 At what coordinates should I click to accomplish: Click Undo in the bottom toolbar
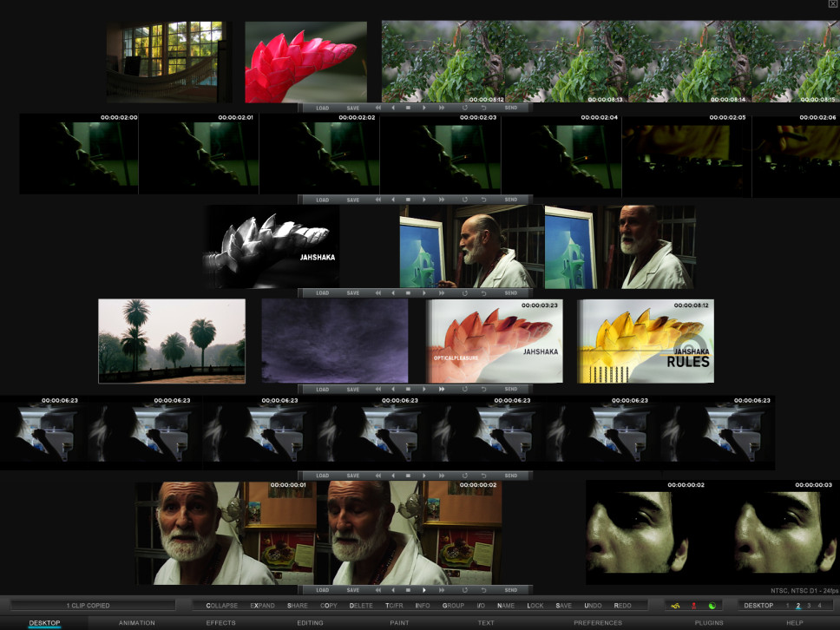click(593, 606)
